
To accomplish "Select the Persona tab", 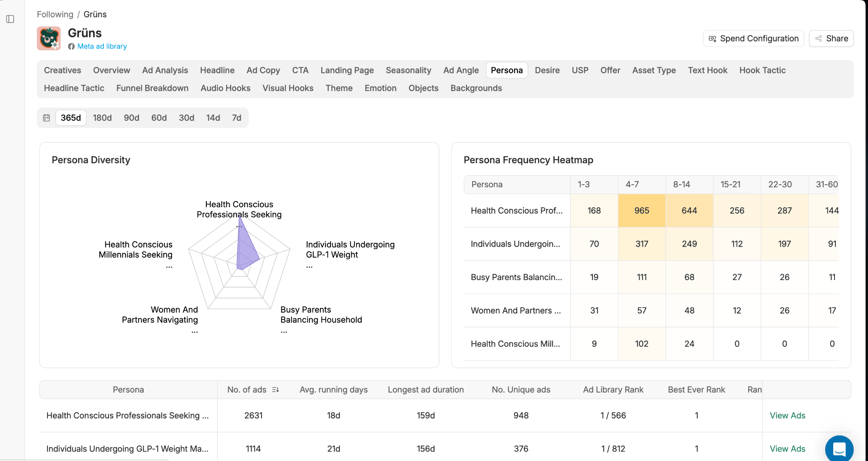I will [x=507, y=70].
